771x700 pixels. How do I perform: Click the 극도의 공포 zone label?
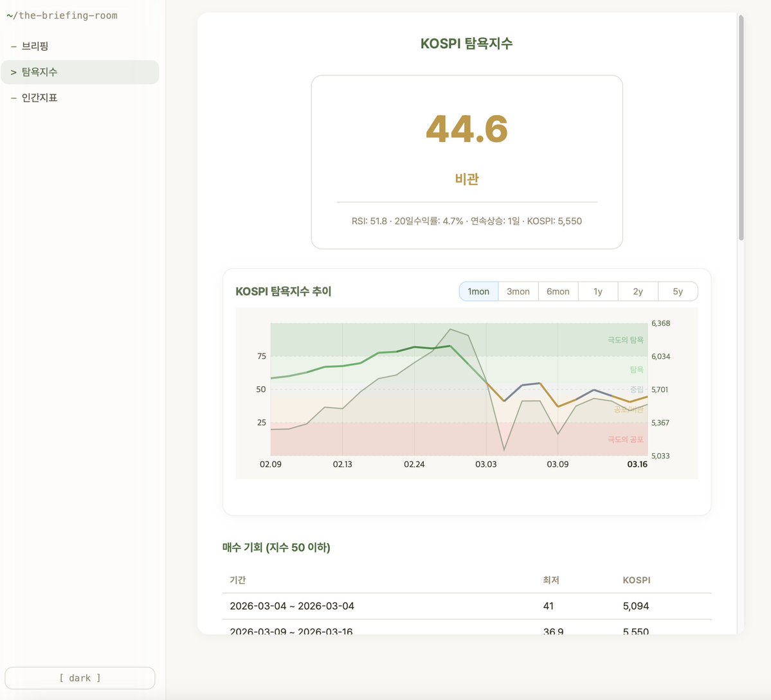coord(626,439)
